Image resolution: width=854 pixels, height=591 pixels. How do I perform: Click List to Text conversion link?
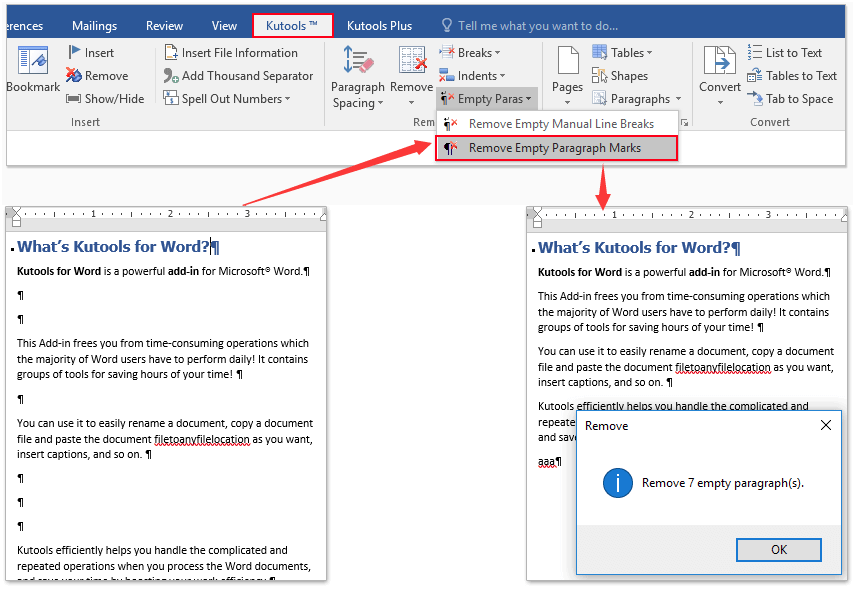791,52
